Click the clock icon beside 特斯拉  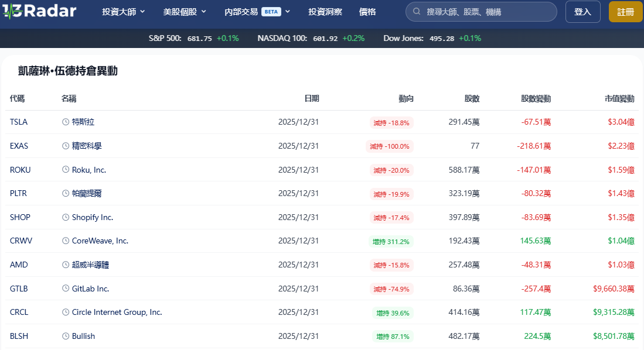tap(66, 122)
